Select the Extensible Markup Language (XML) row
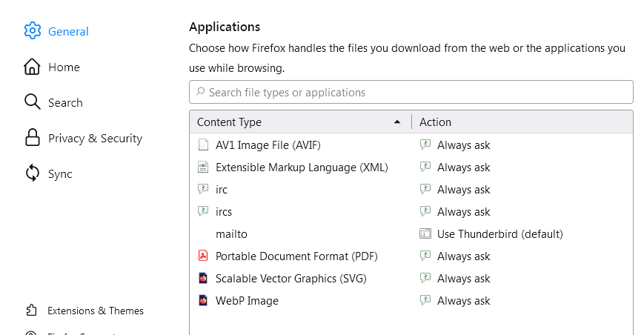 point(411,167)
